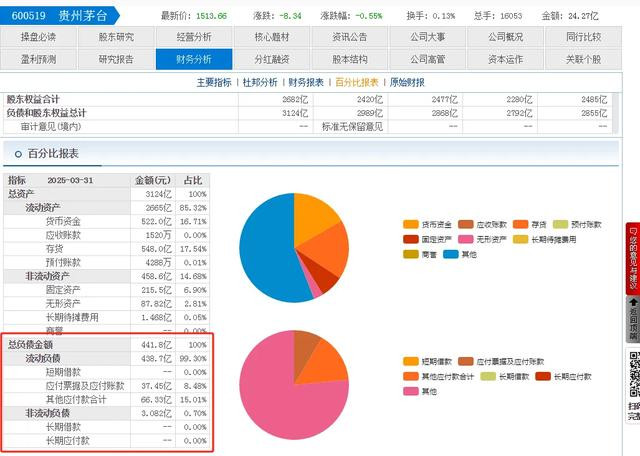Click the 最新价 1513.66 value
The height and width of the screenshot is (456, 640).
point(211,16)
